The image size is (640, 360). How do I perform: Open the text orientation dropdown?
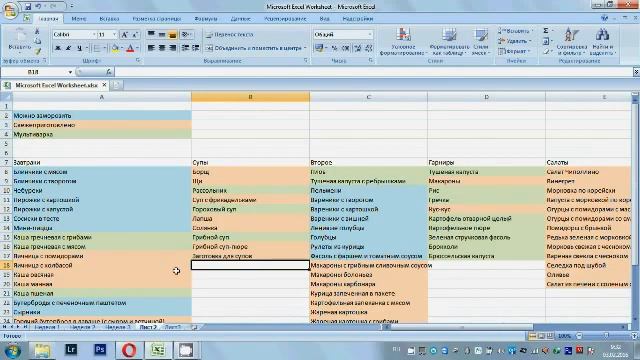click(187, 35)
